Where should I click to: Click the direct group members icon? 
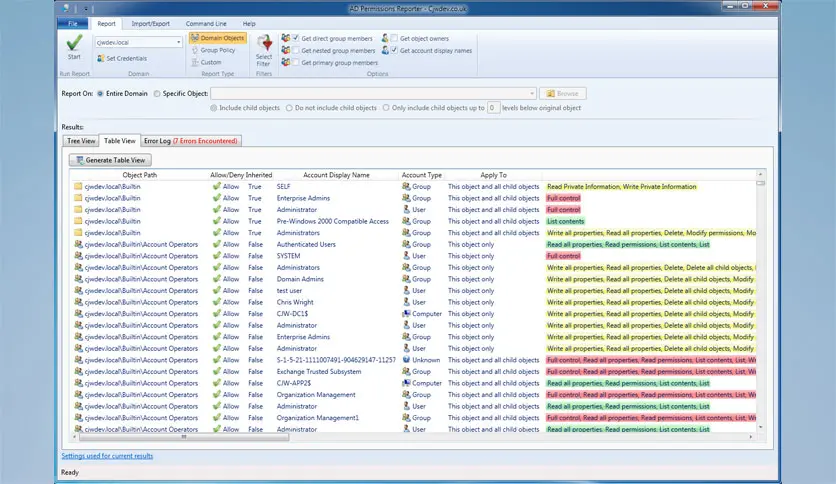[286, 38]
